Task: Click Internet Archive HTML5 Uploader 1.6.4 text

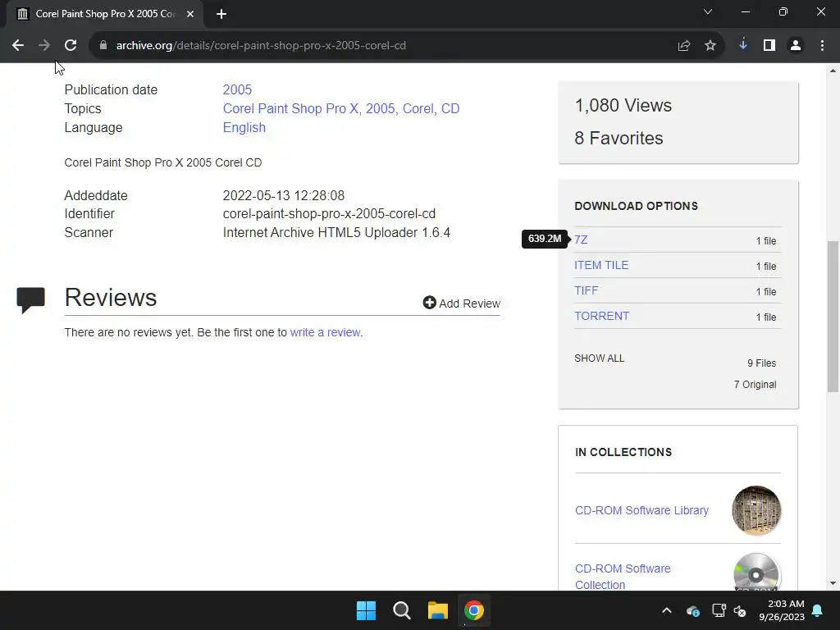Action: (336, 232)
